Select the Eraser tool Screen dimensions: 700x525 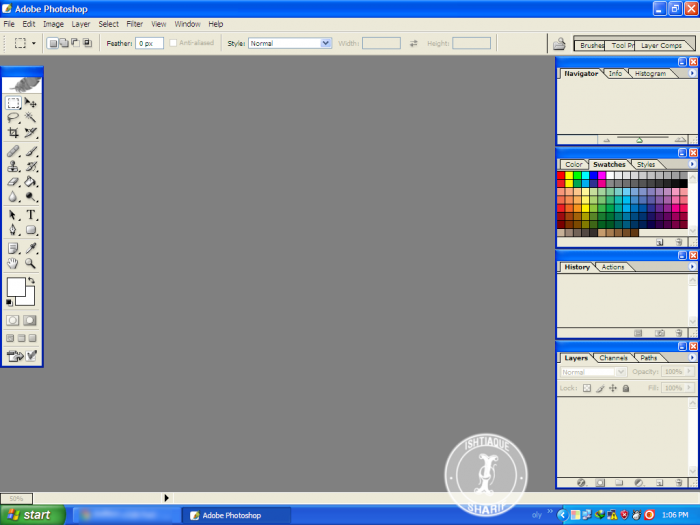(x=13, y=182)
